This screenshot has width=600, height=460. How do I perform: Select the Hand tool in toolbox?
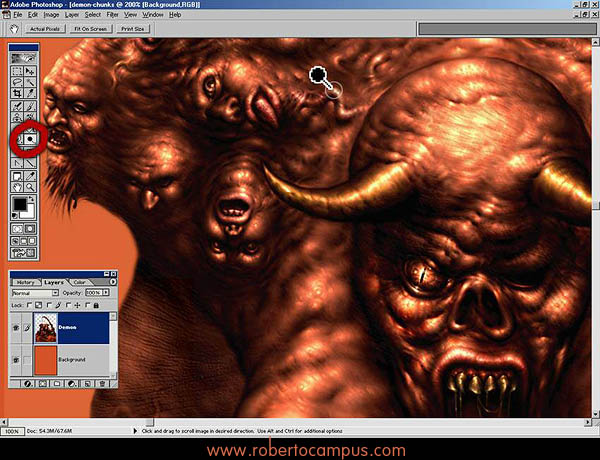click(17, 187)
